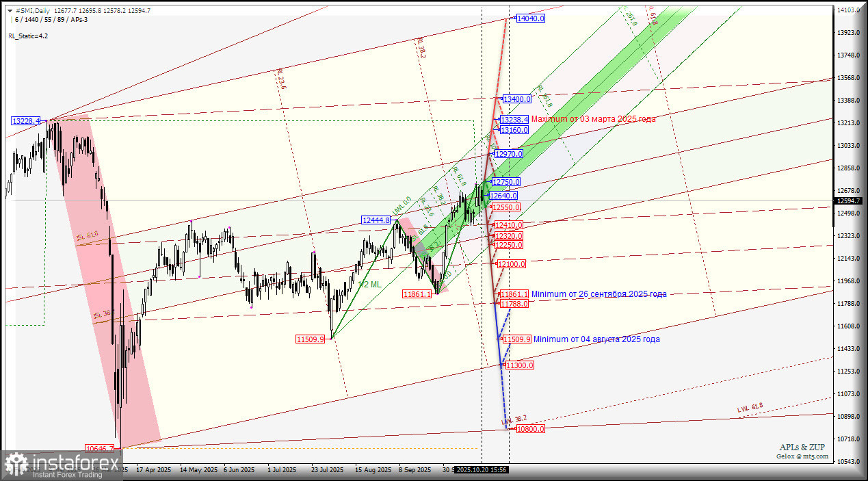The image size is (868, 481).
Task: Click the 12750.0 price level label
Action: pos(506,182)
